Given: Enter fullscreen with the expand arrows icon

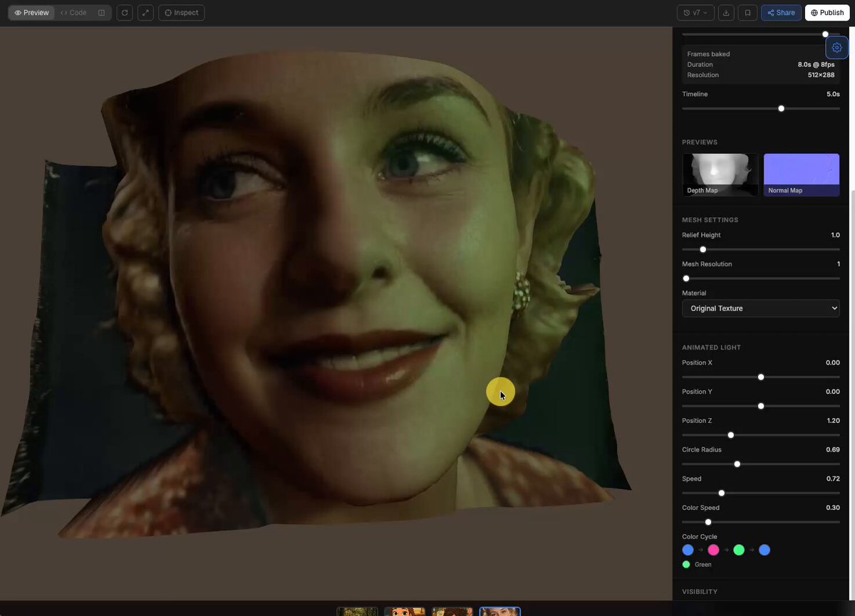Looking at the screenshot, I should (x=145, y=12).
